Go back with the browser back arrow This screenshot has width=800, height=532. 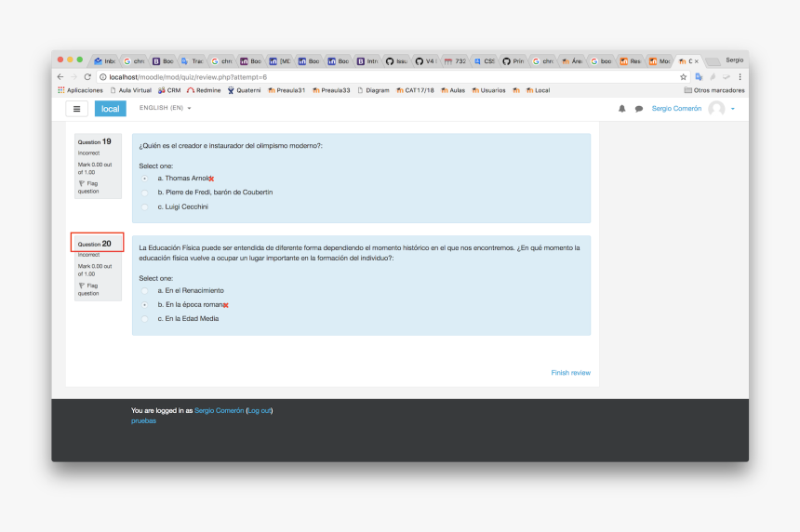(60, 77)
